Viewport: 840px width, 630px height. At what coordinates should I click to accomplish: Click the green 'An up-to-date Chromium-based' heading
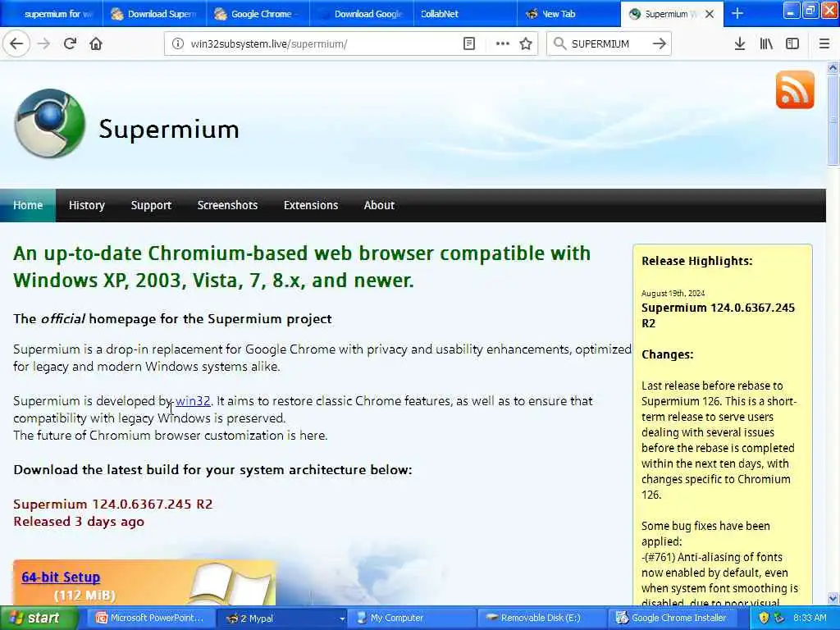(x=302, y=267)
